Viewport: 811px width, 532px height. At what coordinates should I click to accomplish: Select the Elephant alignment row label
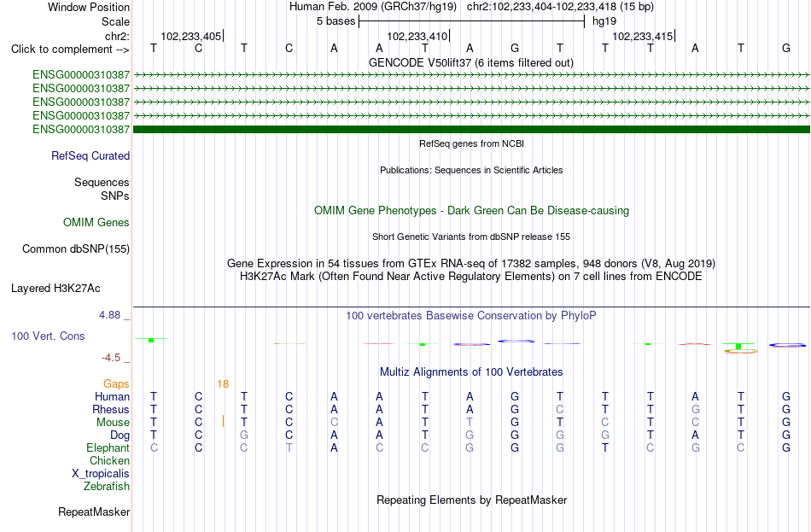click(108, 448)
